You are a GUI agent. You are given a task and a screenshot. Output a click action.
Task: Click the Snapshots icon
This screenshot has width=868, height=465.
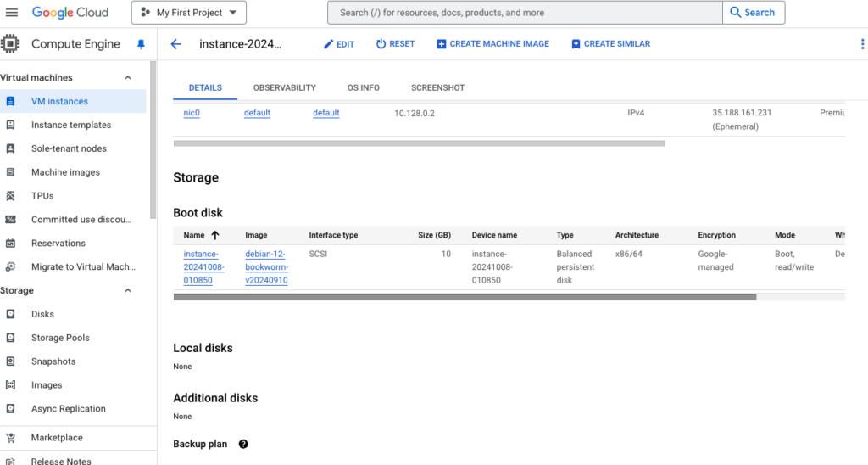pyautogui.click(x=10, y=361)
